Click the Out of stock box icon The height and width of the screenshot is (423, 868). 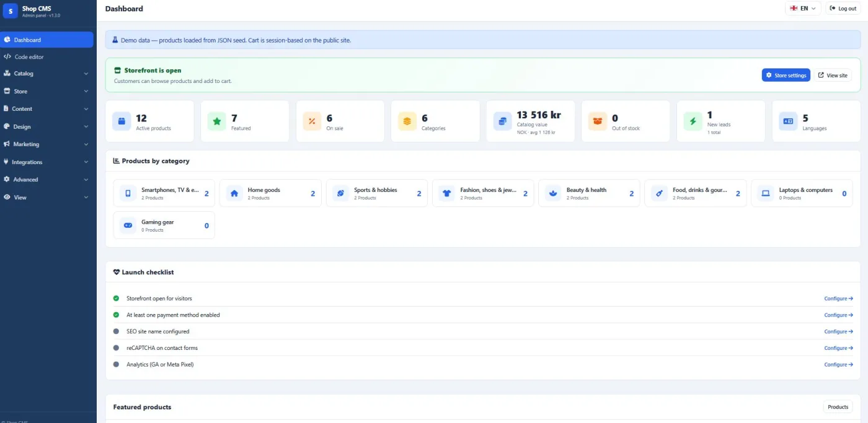(598, 121)
